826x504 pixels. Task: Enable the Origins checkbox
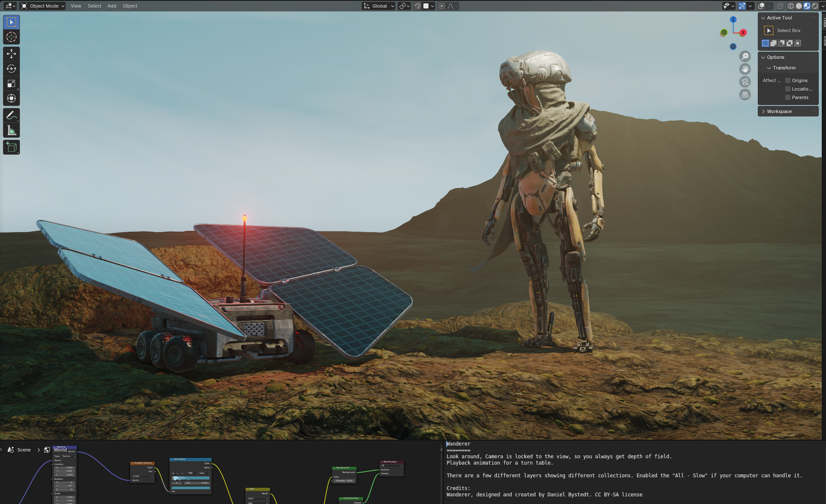(x=788, y=80)
